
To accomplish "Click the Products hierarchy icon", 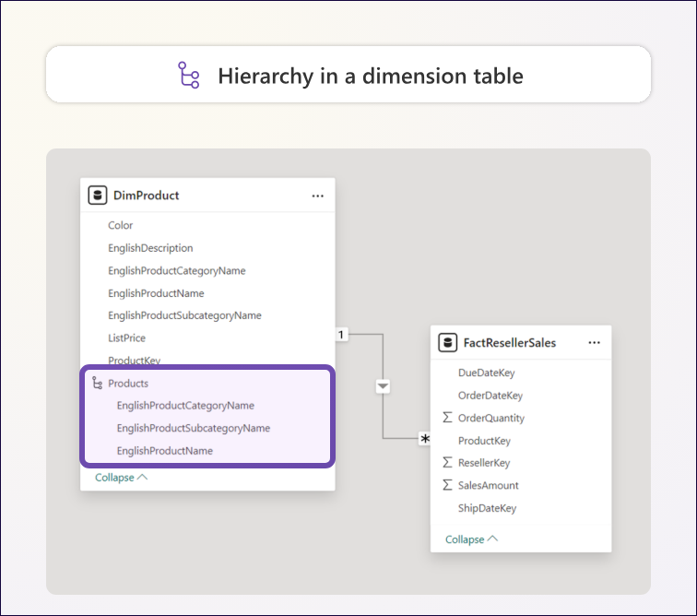I will click(97, 383).
